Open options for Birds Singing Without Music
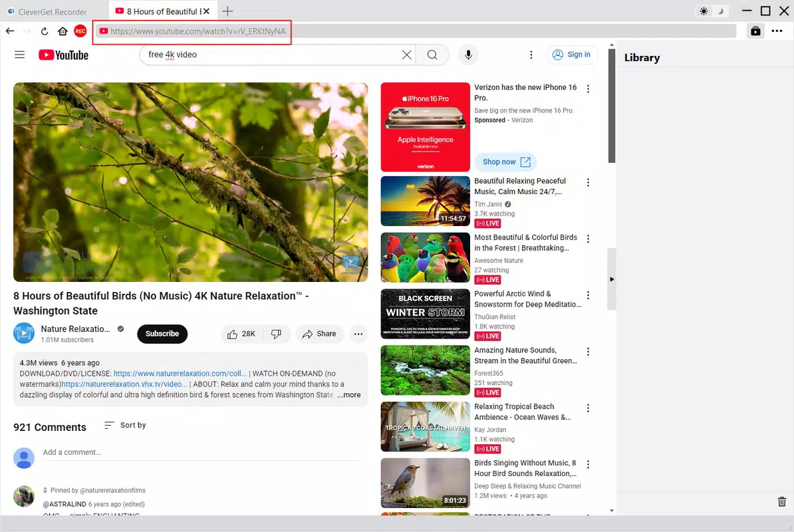Screen dimensions: 794x532 588,464
